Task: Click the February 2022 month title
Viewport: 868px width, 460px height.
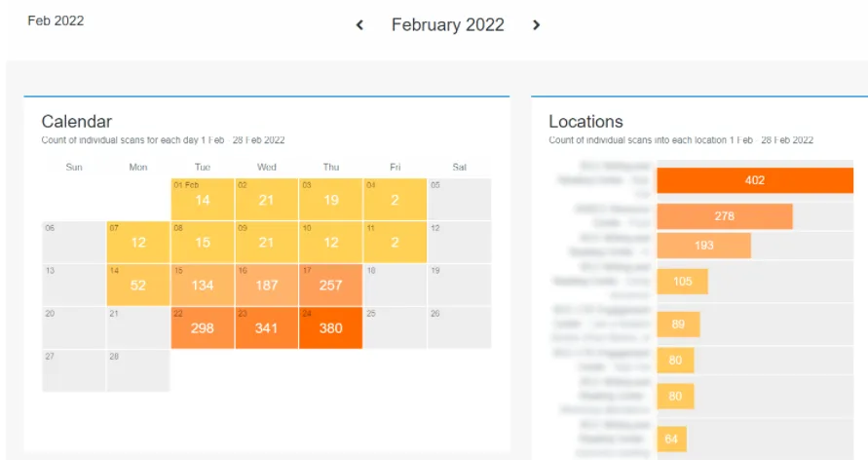Action: [448, 25]
